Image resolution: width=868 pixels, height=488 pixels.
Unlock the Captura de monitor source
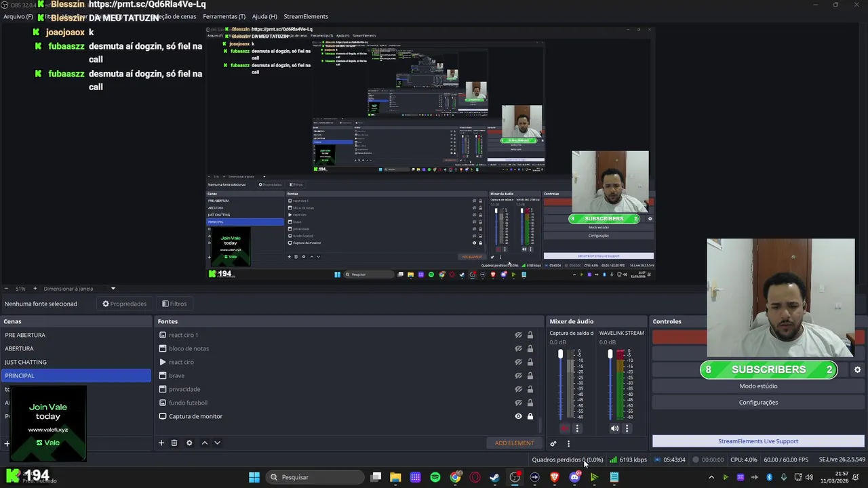click(530, 416)
